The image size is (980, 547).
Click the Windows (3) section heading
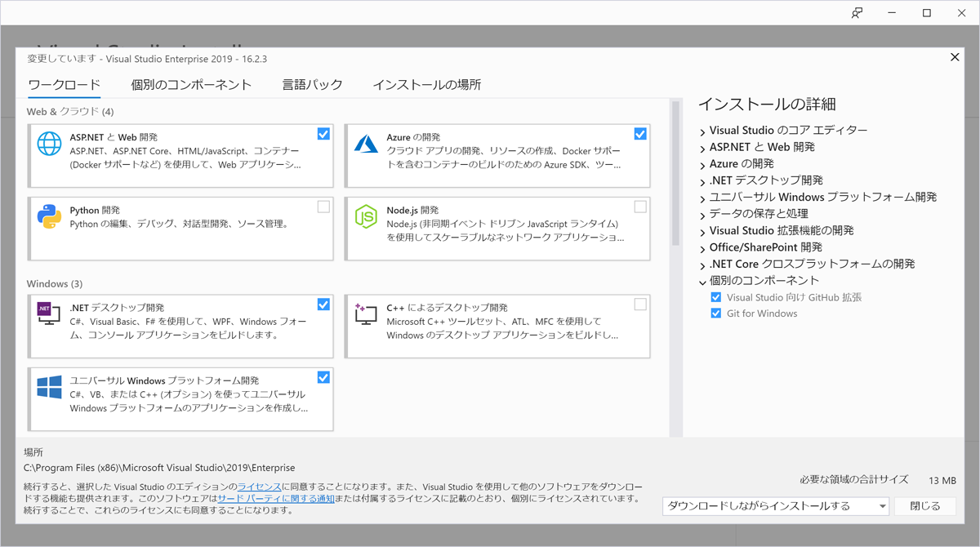[x=55, y=284]
